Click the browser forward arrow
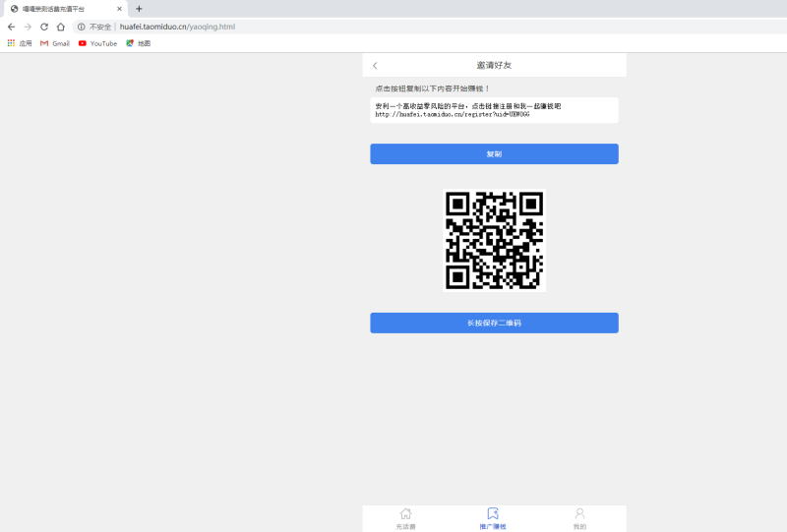 [28, 27]
